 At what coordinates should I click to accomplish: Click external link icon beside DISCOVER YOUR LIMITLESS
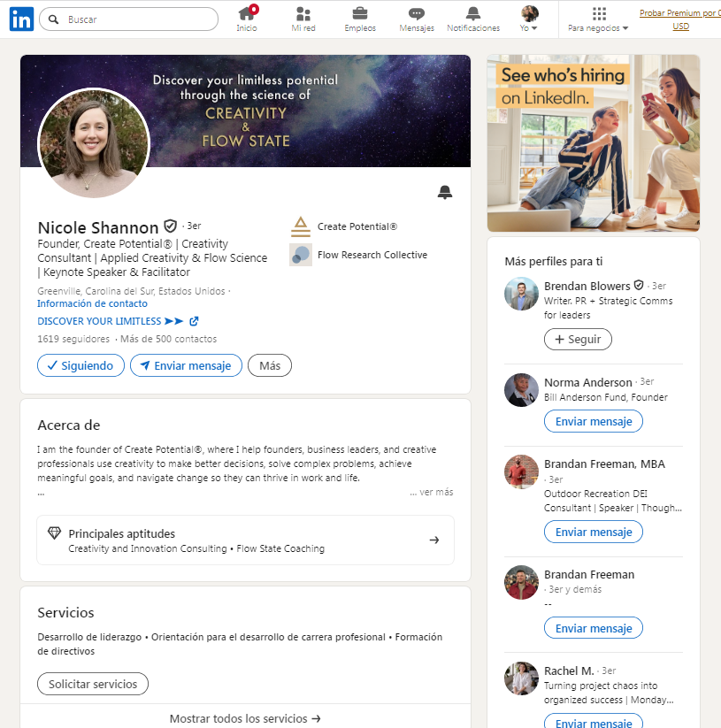pos(194,321)
